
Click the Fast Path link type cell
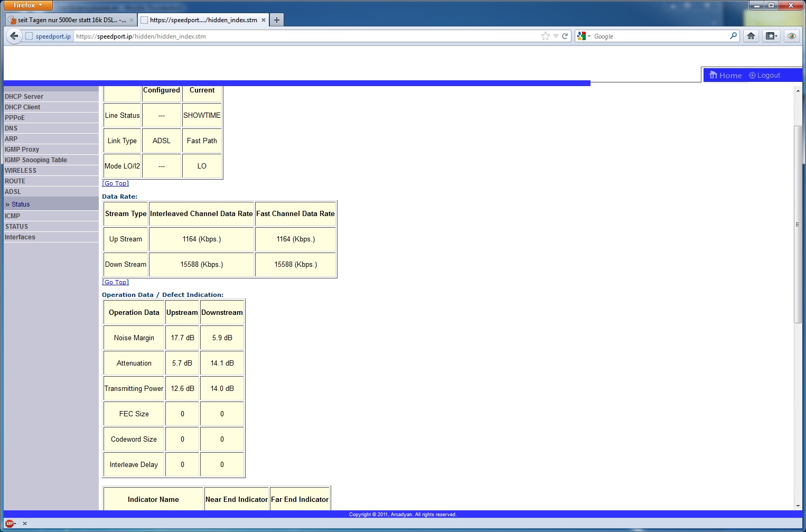[x=202, y=141]
